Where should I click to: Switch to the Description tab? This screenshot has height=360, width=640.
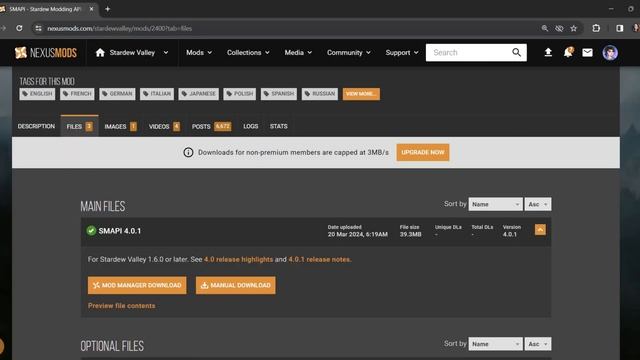(36, 126)
